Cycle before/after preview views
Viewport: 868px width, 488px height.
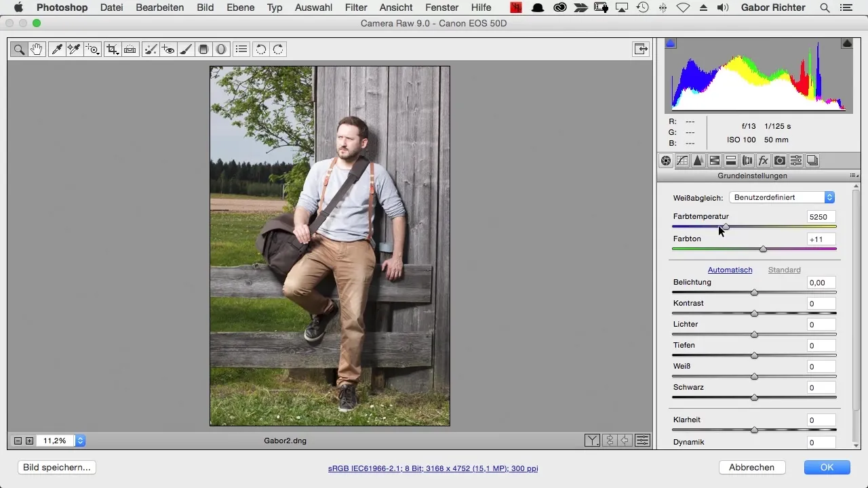[x=592, y=441]
